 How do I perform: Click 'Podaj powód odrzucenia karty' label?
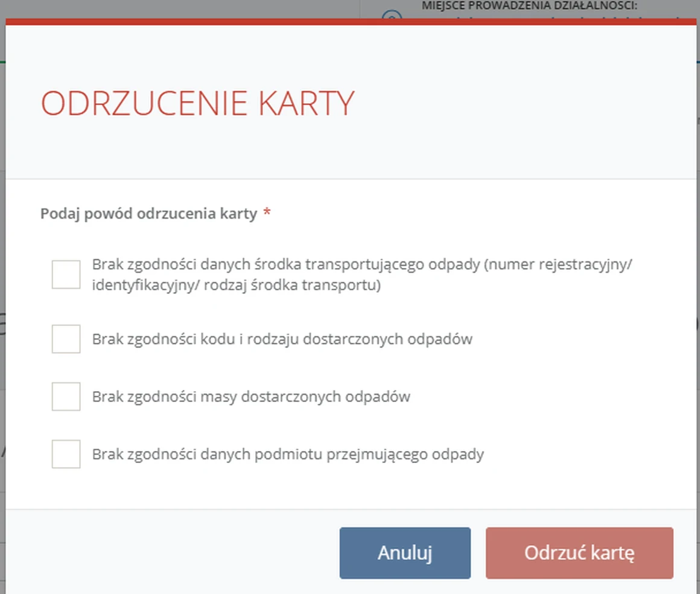(x=148, y=214)
